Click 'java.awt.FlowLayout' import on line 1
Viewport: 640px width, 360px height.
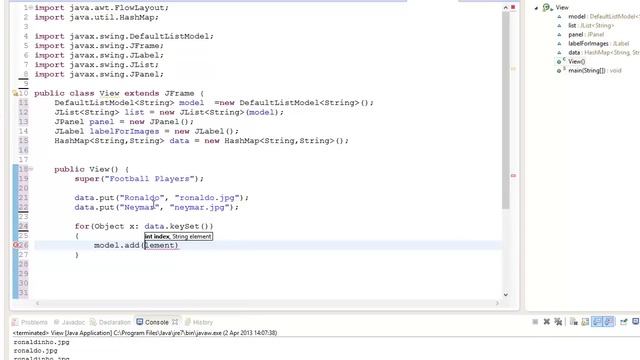click(117, 8)
